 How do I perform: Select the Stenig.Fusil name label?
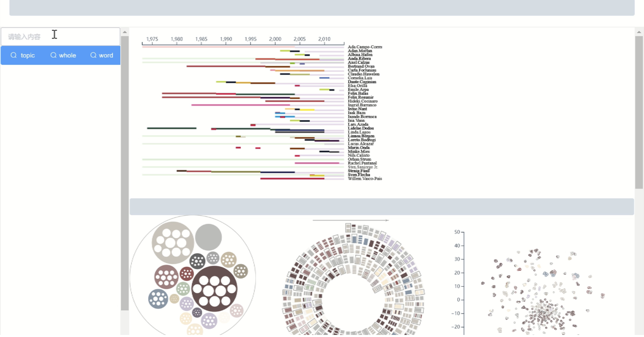[x=359, y=171]
